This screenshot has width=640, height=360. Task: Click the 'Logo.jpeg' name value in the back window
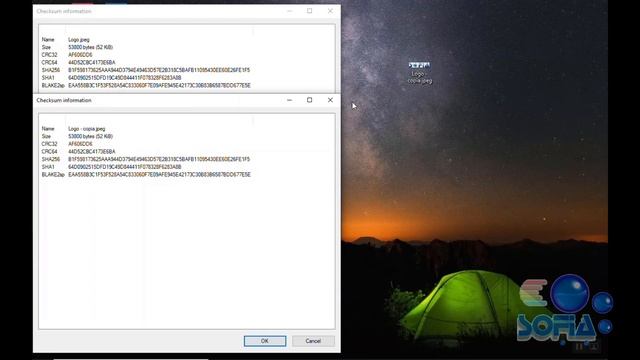[79, 40]
